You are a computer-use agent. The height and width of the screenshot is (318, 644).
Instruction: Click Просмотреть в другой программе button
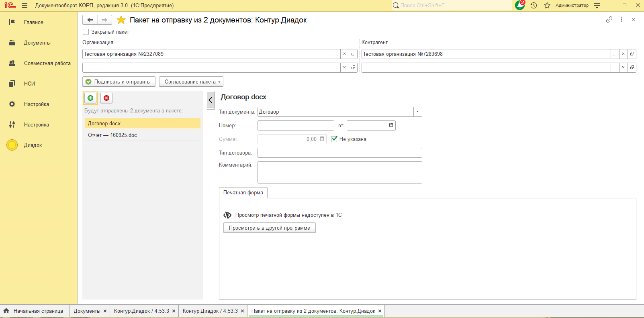pyautogui.click(x=269, y=228)
